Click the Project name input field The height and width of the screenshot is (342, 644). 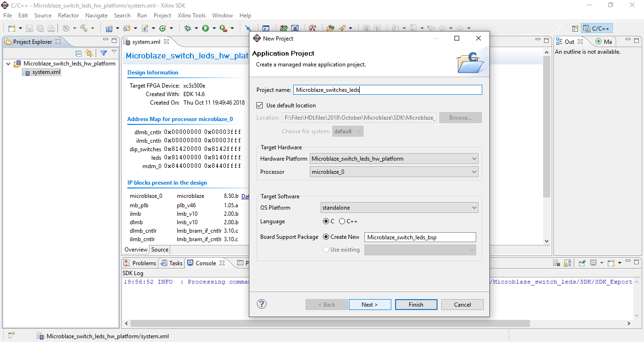coord(388,90)
